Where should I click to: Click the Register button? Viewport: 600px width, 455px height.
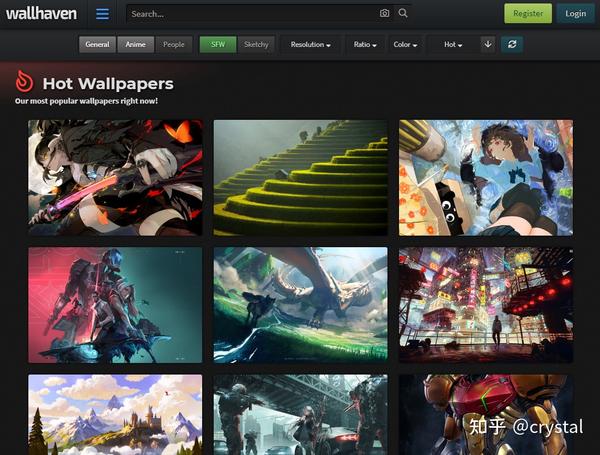coord(528,13)
